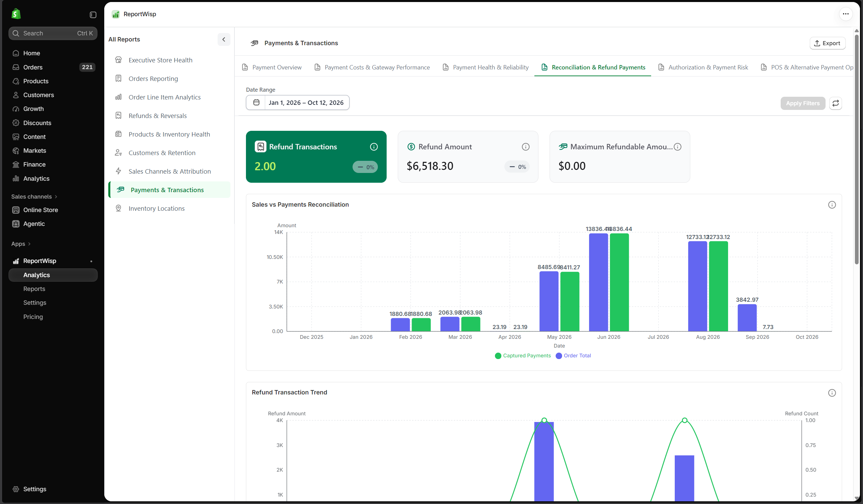This screenshot has height=504, width=863.
Task: Show info for Maximum Refundable Amount card
Action: pos(677,147)
